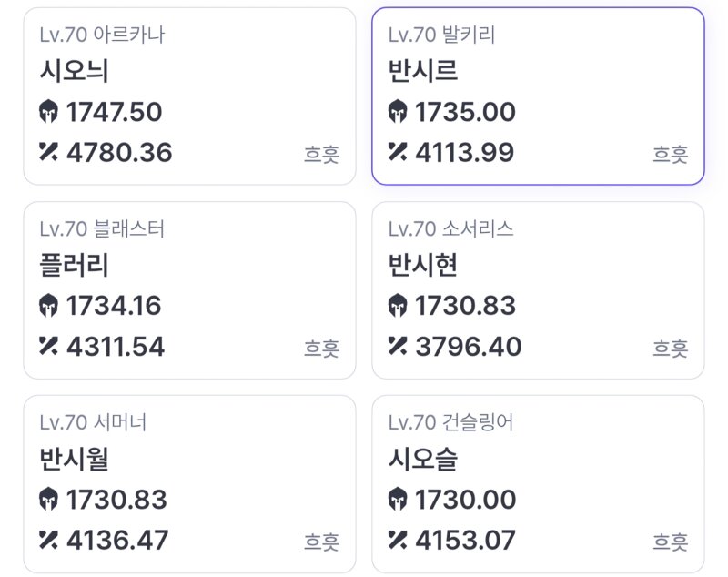Click item level 1747.50 value
This screenshot has width=728, height=577.
pos(114,112)
